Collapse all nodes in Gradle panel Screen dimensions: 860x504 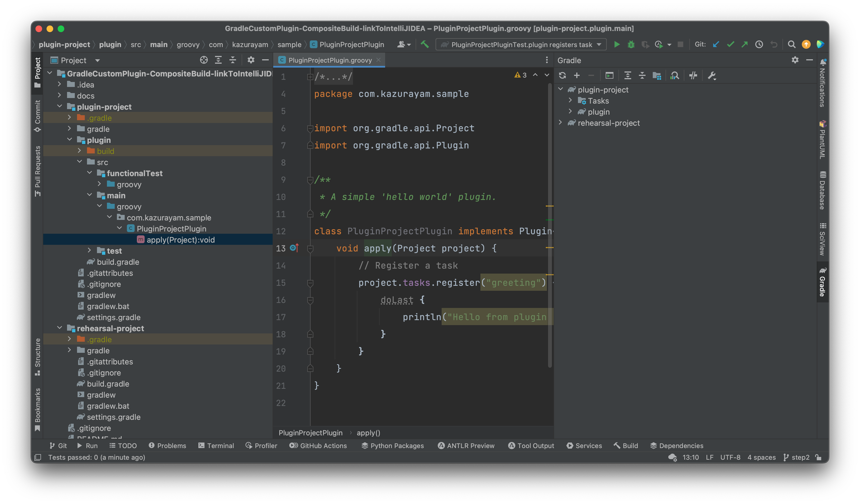(642, 75)
